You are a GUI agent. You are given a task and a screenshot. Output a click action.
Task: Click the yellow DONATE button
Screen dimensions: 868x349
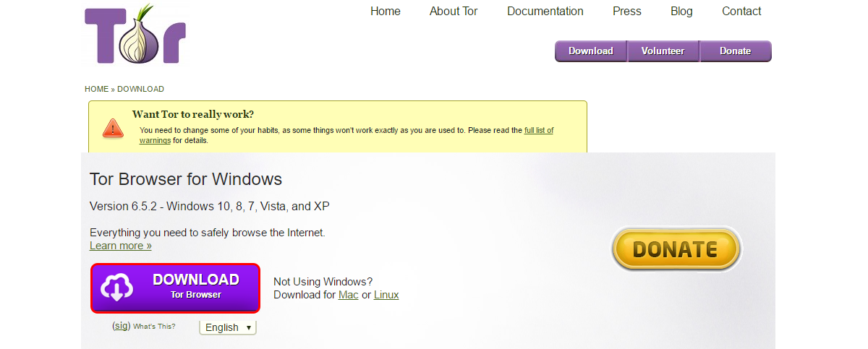point(676,249)
